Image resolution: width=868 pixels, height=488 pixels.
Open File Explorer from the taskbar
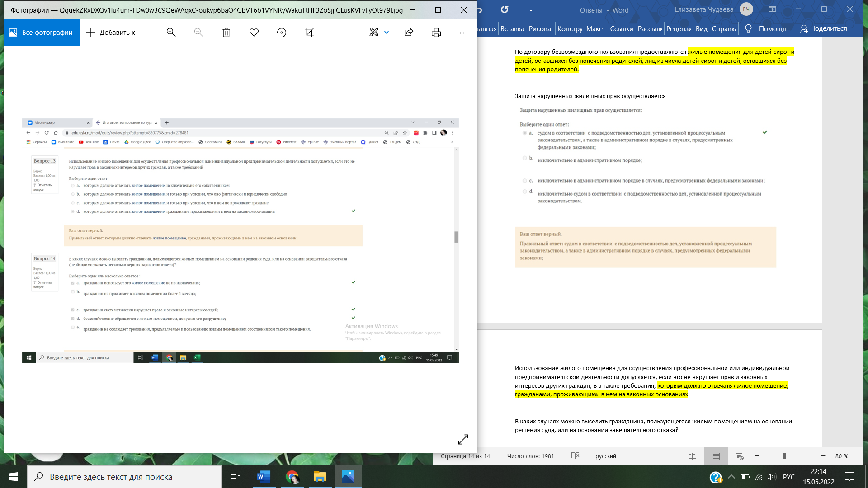[x=320, y=477]
